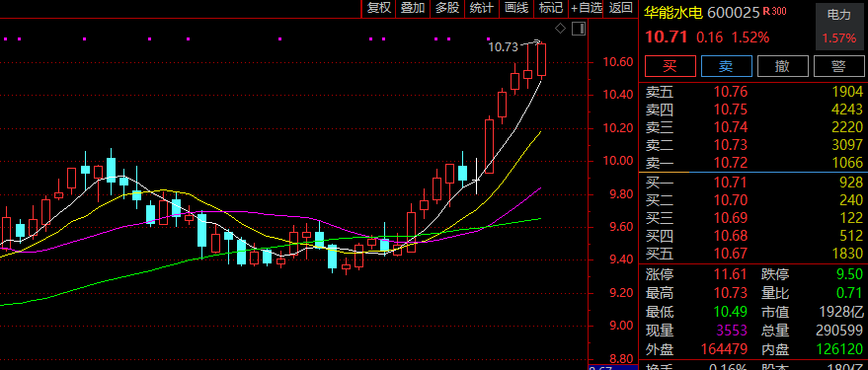Click the 最低 value 10.49
The height and width of the screenshot is (370, 868).
click(730, 312)
